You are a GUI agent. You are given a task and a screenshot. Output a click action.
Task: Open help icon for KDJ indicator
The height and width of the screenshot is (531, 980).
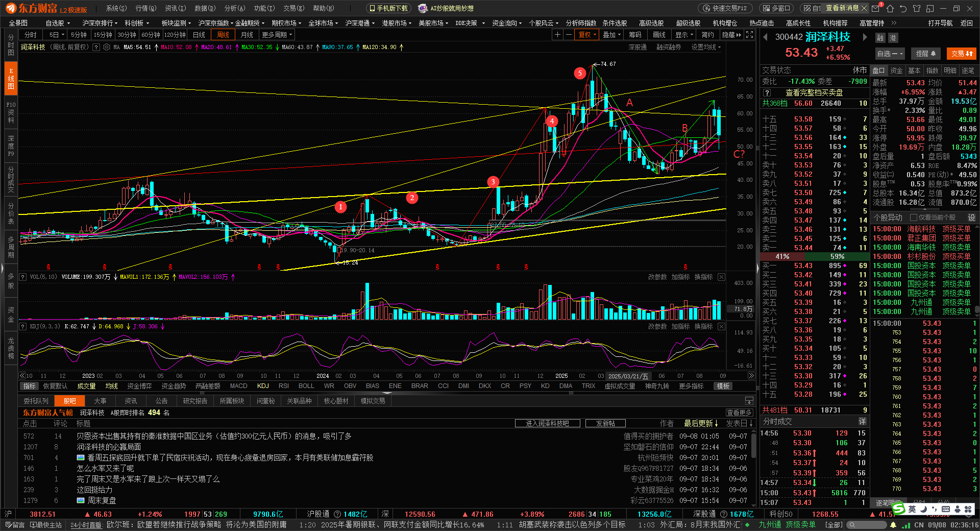coord(22,326)
